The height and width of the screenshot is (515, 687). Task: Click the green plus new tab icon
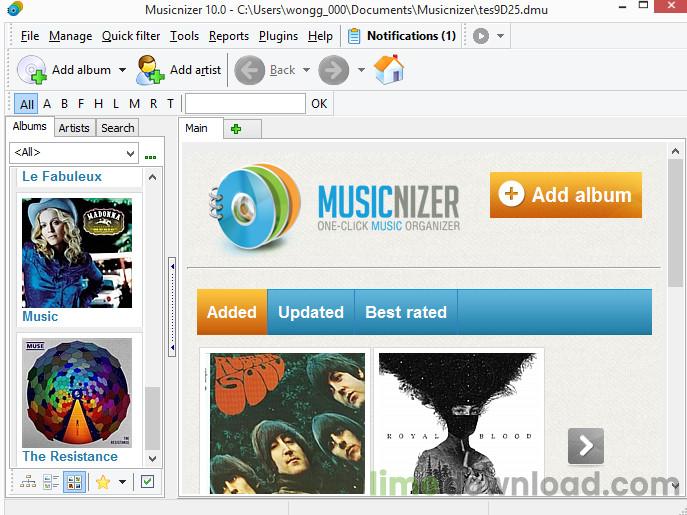point(236,129)
